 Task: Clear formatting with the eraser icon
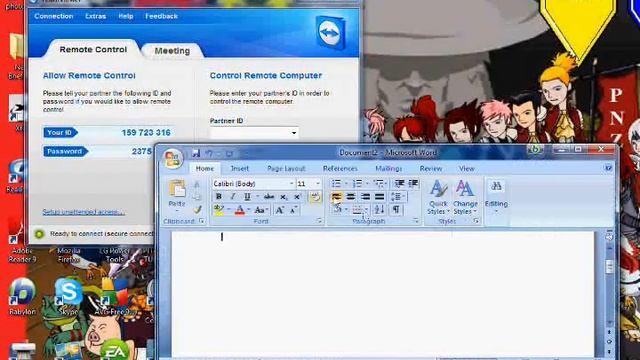point(315,197)
